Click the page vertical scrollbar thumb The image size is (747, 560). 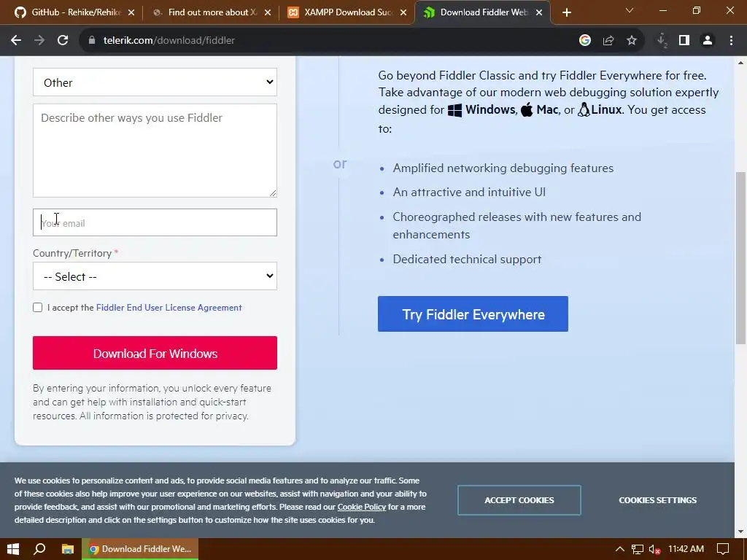(741, 257)
